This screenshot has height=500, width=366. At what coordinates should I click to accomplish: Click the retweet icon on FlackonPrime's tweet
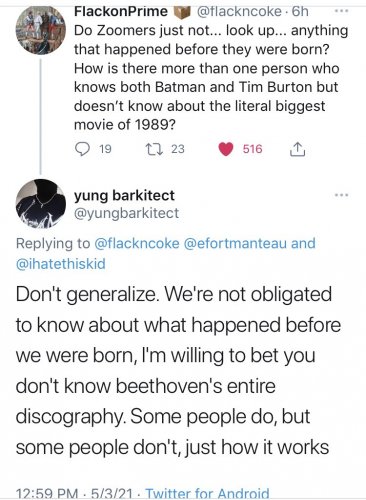click(x=155, y=149)
